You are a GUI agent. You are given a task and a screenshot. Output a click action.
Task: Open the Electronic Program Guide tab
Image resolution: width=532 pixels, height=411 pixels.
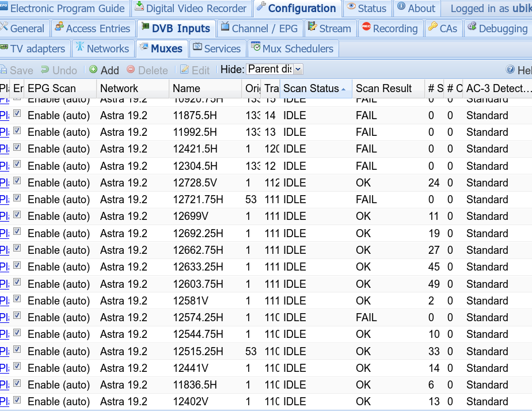pyautogui.click(x=63, y=8)
